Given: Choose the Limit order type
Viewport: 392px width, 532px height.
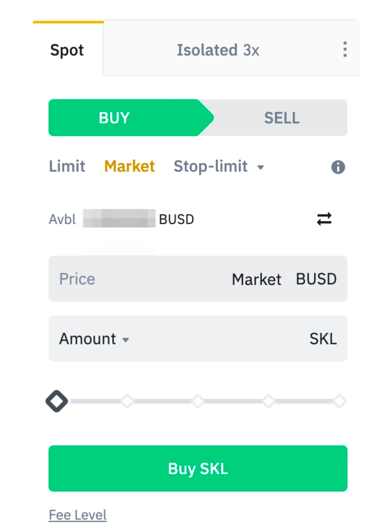Looking at the screenshot, I should tap(67, 166).
